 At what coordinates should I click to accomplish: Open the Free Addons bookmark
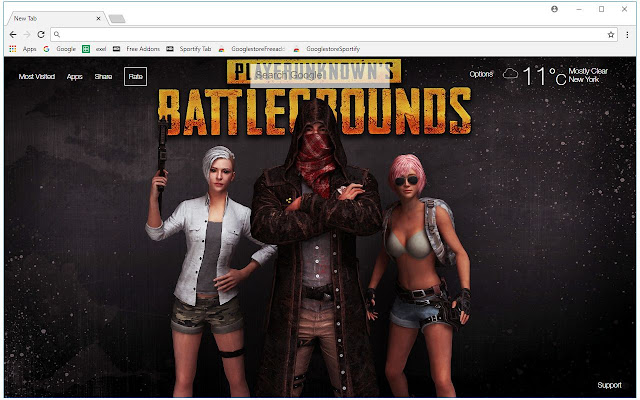(136, 49)
